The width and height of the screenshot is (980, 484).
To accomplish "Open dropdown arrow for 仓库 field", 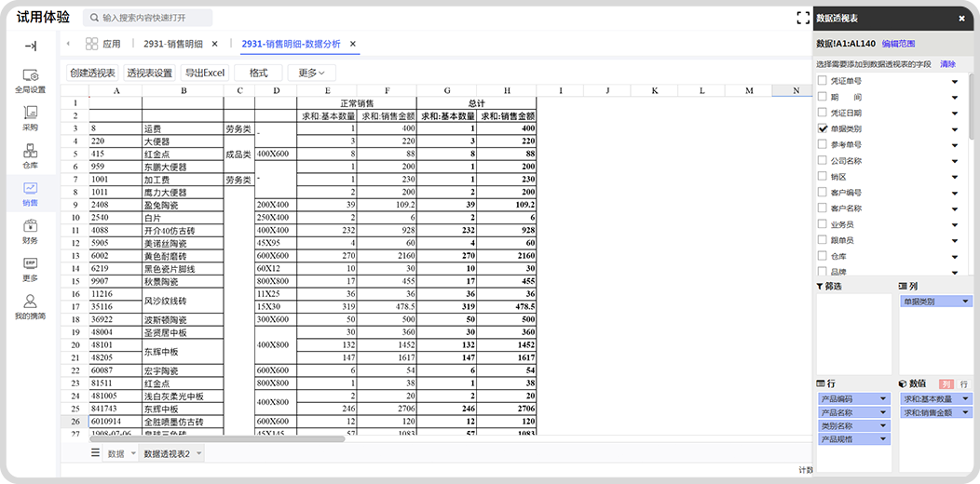I will 954,257.
